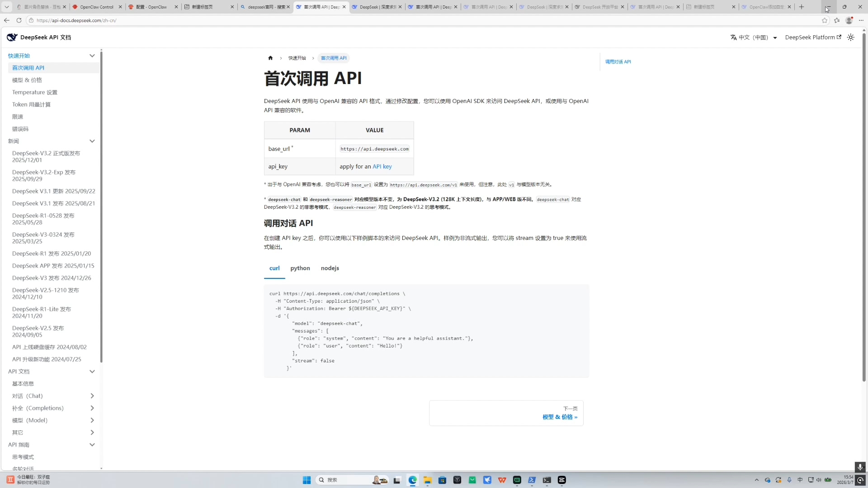Open Edge browser in taskbar
The width and height of the screenshot is (868, 488).
click(412, 480)
